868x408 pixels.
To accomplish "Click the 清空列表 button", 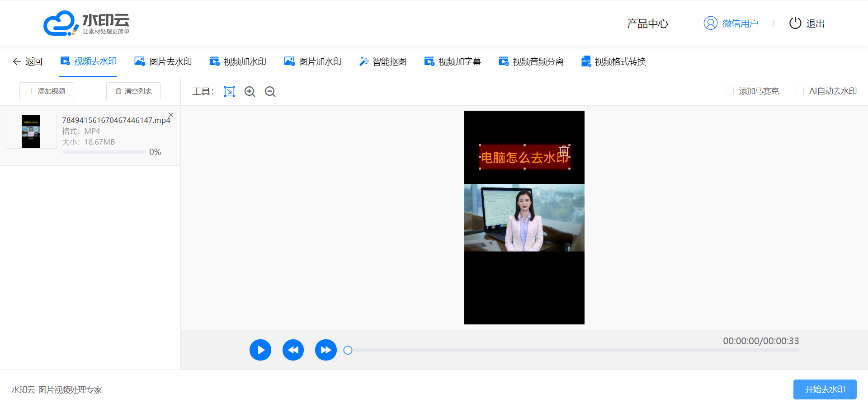I will coord(133,91).
